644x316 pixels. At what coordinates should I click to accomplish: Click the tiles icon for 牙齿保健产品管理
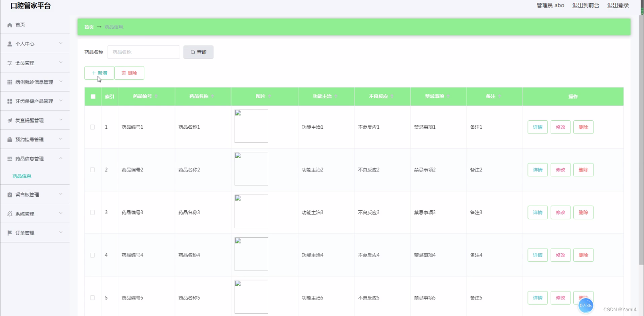pyautogui.click(x=10, y=101)
